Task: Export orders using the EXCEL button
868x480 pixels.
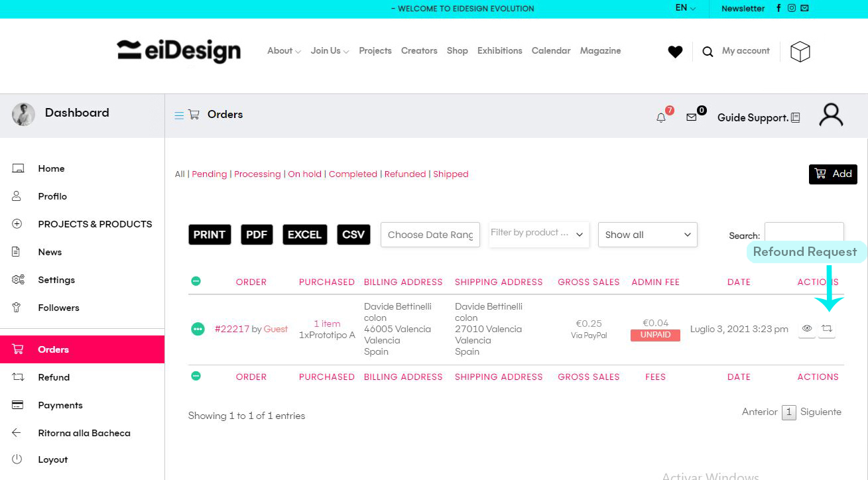Action: click(304, 235)
